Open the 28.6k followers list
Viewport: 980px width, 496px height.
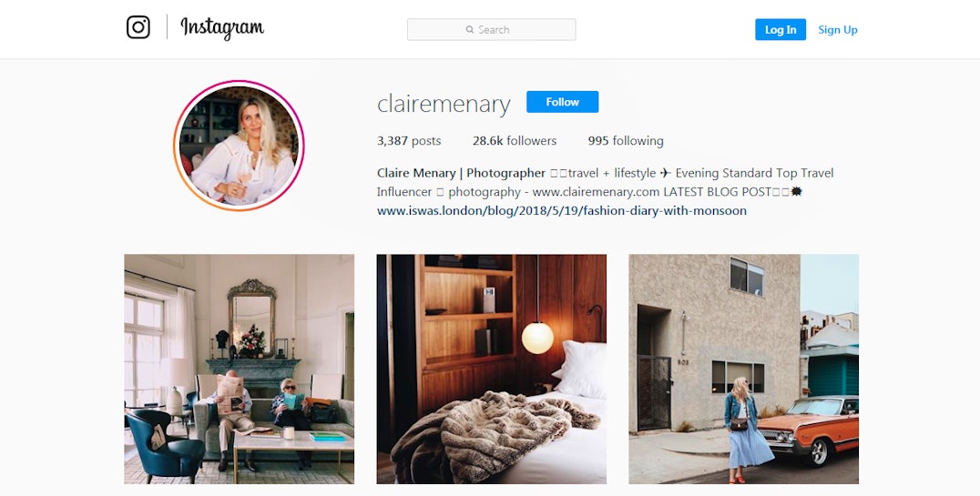pyautogui.click(x=515, y=140)
